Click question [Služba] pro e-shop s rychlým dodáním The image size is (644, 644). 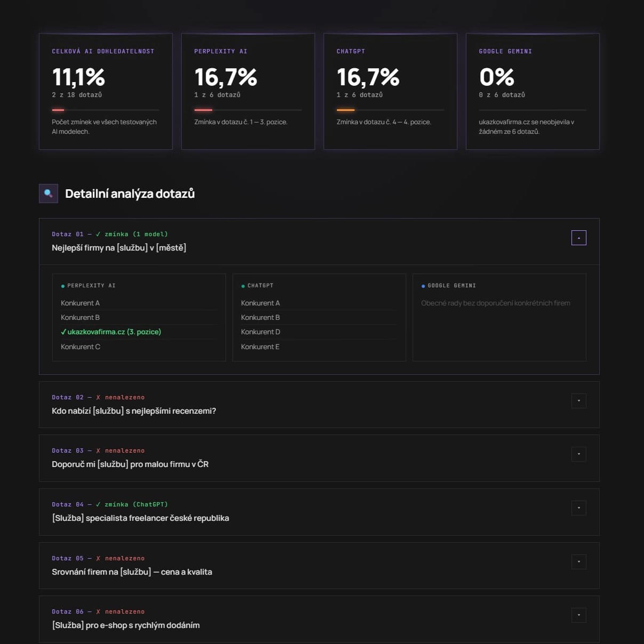point(126,625)
